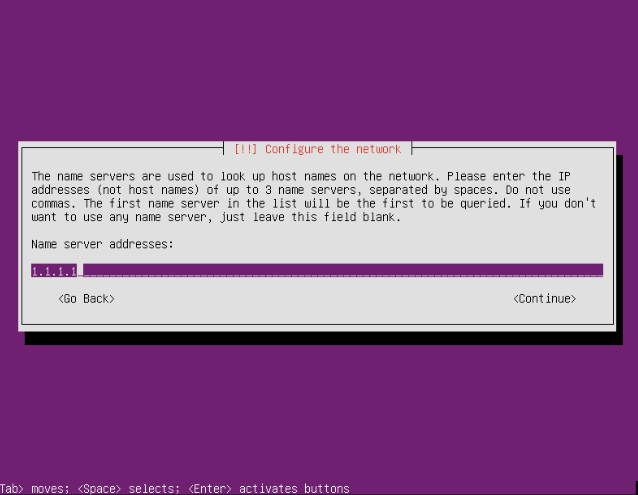
Task: Click the "[!!] Configure the network" title
Action: [317, 149]
